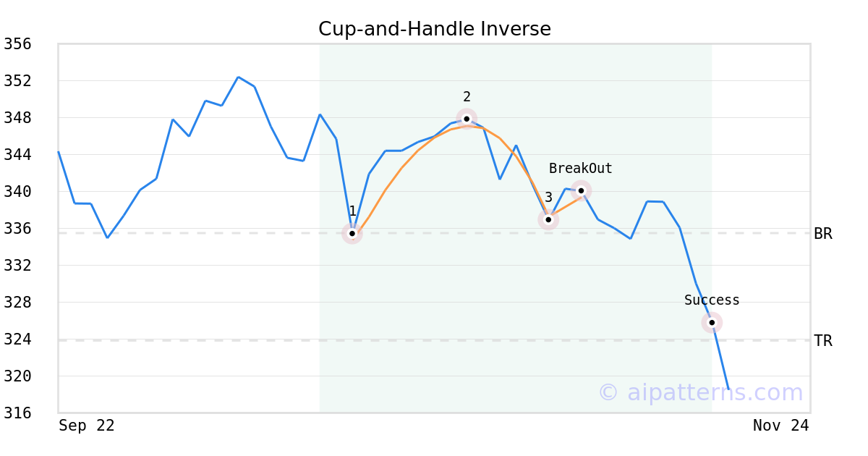
Task: Select the BreakOut marker dot
Action: (x=581, y=190)
